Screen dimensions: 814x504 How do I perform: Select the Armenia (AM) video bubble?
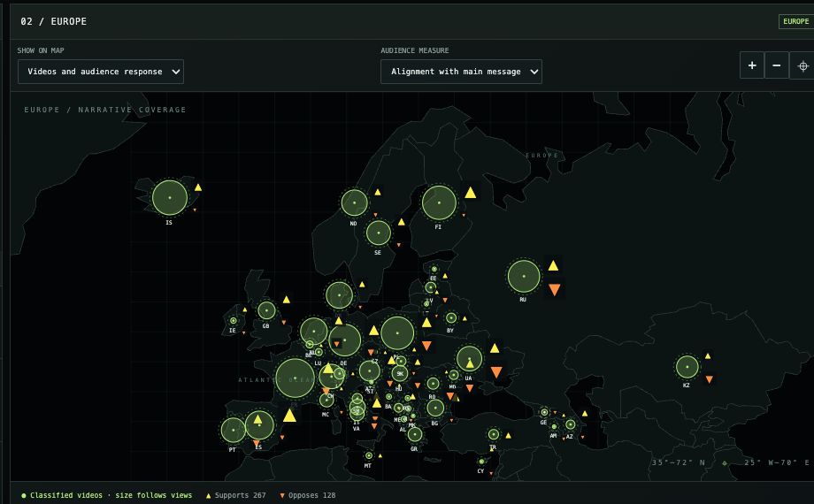[555, 427]
